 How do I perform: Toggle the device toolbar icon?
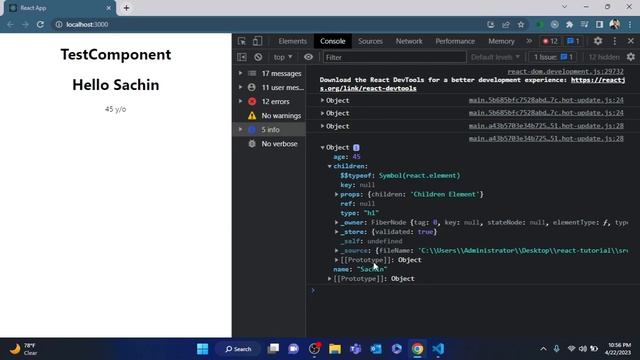(x=257, y=41)
